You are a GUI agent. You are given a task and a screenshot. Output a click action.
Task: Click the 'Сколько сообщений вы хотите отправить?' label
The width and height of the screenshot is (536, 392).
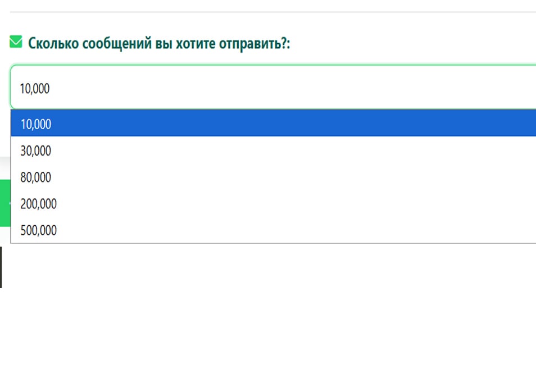pos(159,43)
